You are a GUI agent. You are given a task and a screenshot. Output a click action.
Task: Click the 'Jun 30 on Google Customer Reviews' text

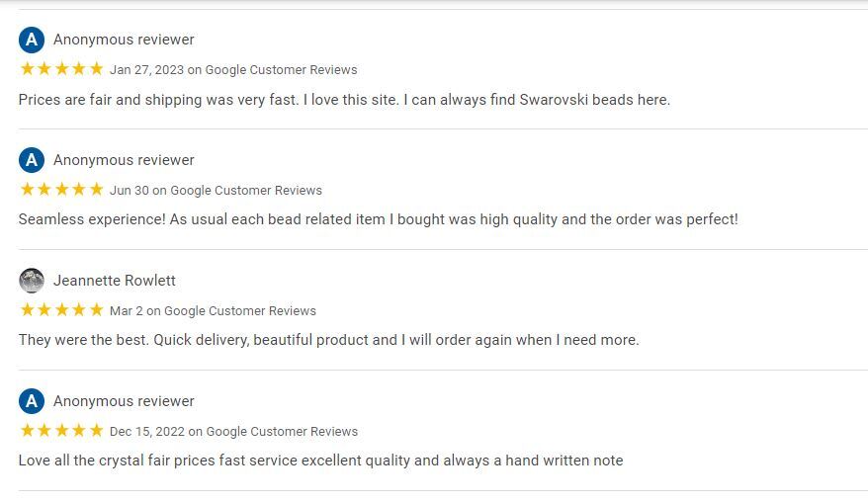point(216,191)
